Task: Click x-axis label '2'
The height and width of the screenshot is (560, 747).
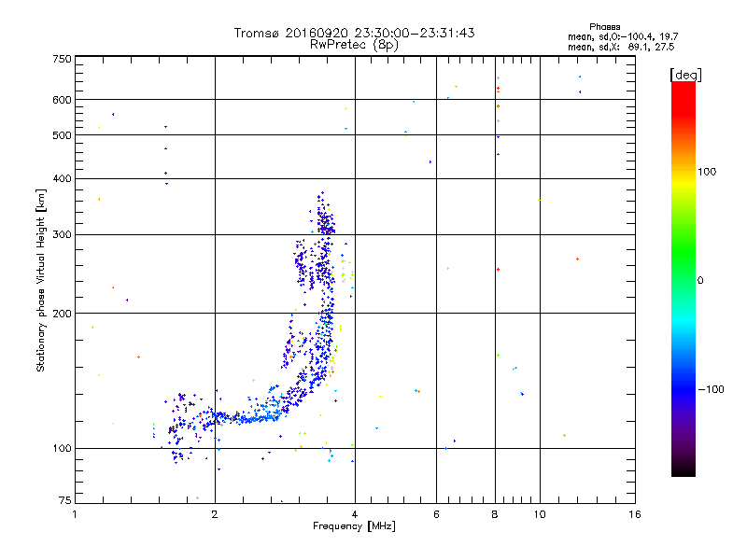Action: tap(215, 514)
